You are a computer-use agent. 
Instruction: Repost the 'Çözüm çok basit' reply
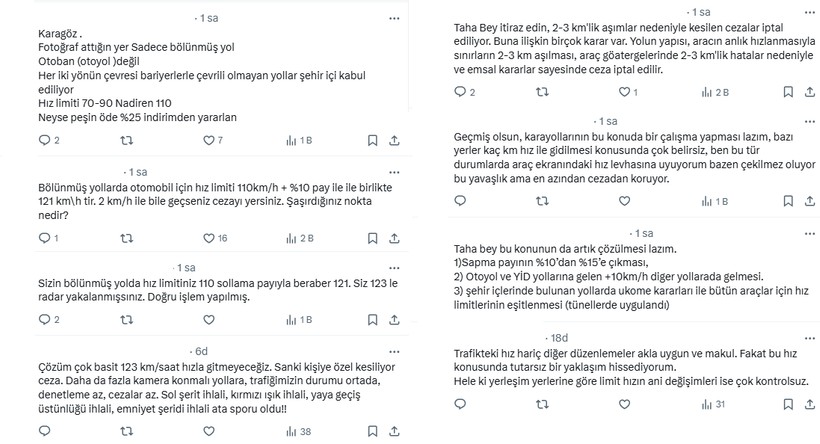click(x=125, y=432)
